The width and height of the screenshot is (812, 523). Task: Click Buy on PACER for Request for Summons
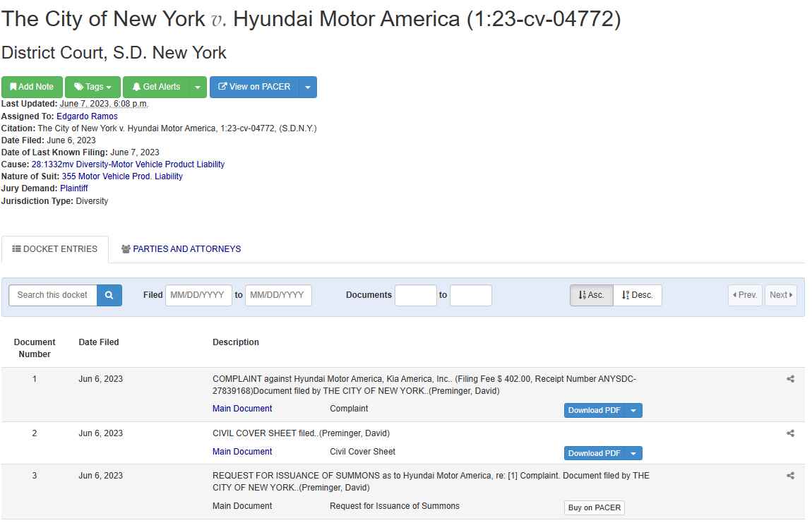pyautogui.click(x=595, y=508)
